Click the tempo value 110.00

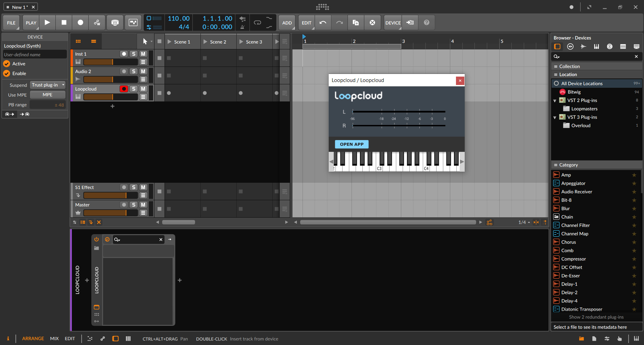[179, 18]
